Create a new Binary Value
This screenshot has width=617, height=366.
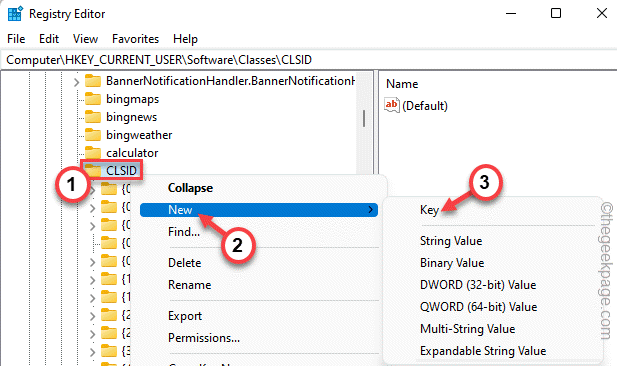452,262
